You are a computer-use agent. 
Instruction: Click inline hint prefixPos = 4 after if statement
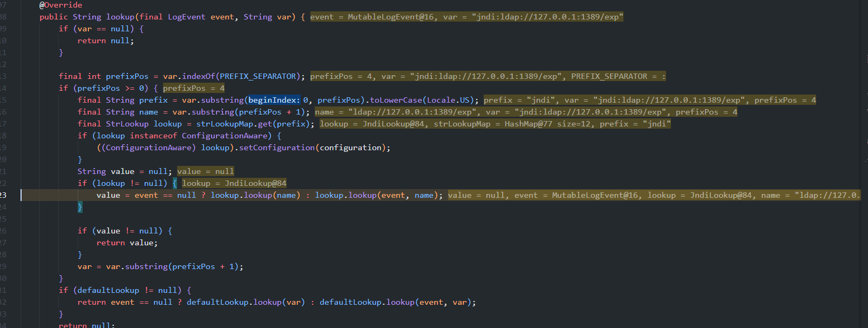[x=193, y=88]
